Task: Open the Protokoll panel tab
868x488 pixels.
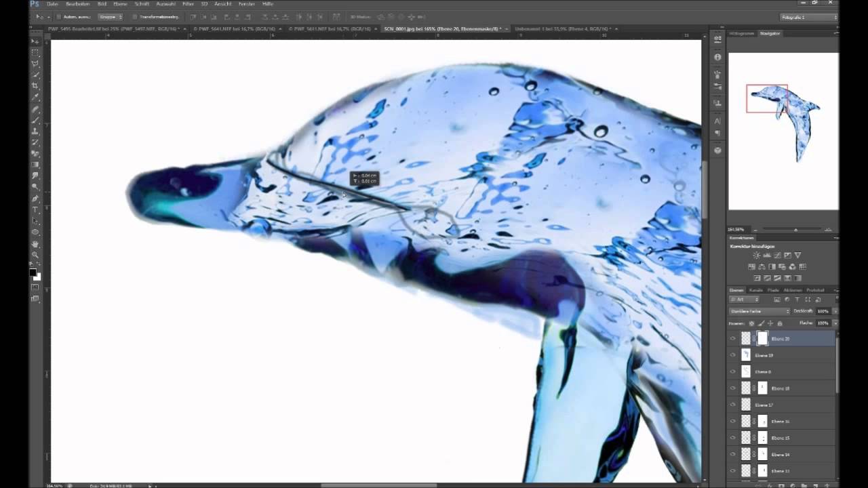Action: [x=815, y=290]
